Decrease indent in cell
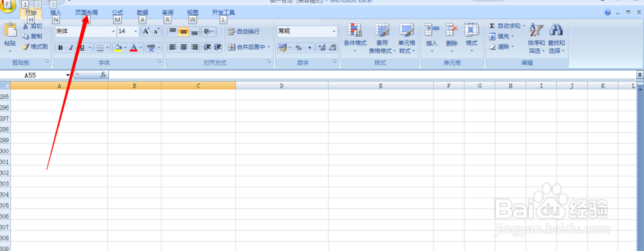This screenshot has height=251, width=644. (x=207, y=47)
